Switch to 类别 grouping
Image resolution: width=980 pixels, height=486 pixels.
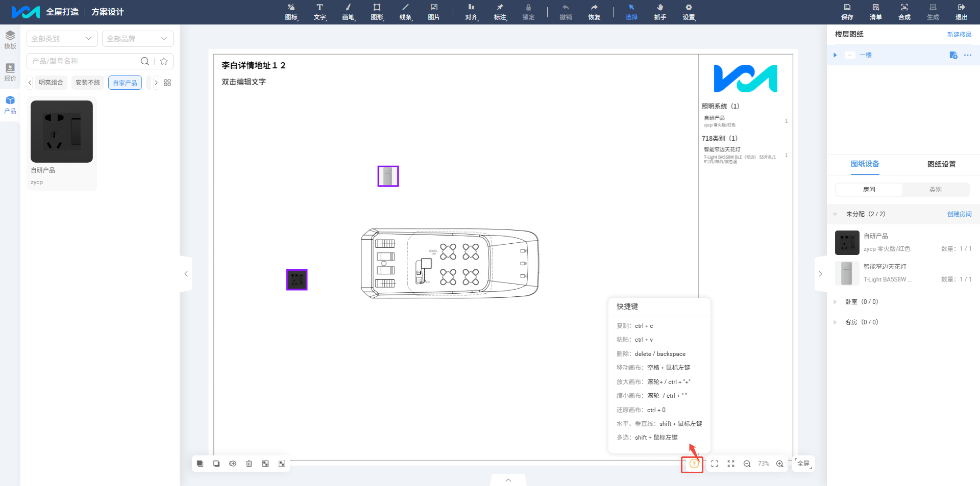tap(936, 190)
